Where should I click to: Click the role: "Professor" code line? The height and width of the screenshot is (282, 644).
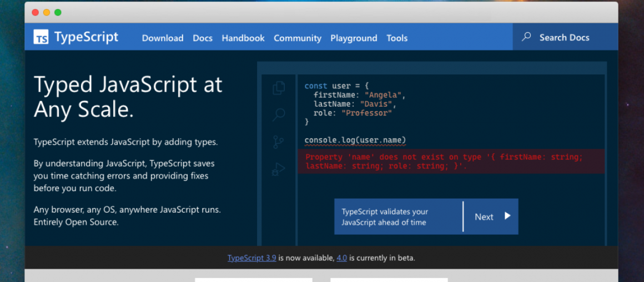(x=353, y=113)
